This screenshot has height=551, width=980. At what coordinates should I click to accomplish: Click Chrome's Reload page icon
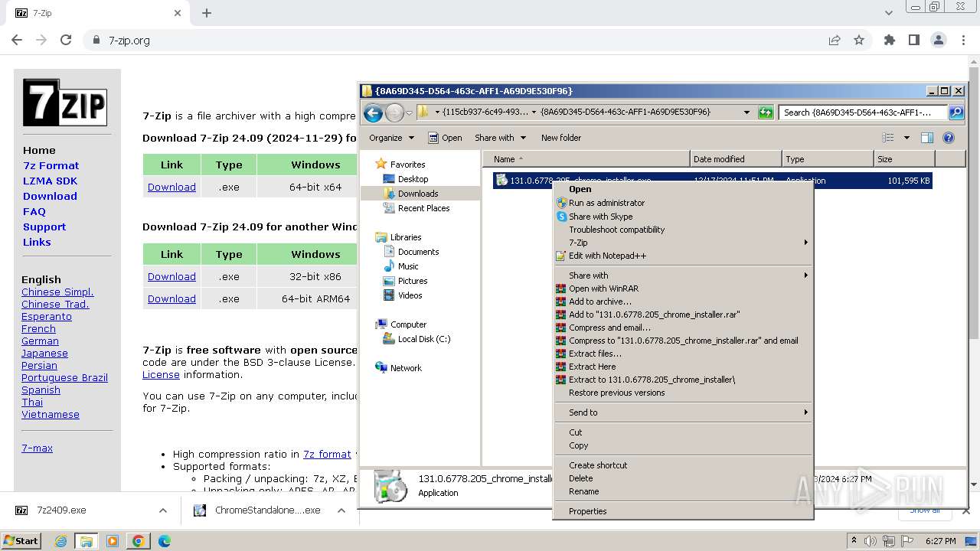click(x=66, y=40)
